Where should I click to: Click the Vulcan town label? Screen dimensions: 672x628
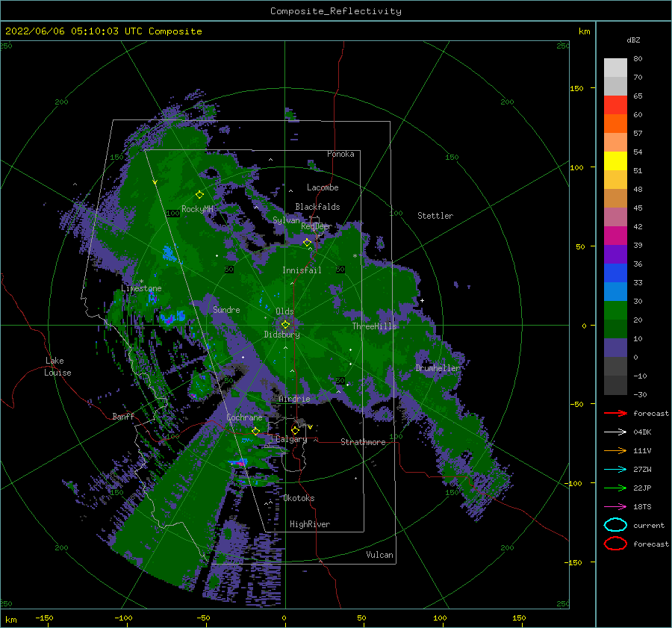click(x=380, y=555)
